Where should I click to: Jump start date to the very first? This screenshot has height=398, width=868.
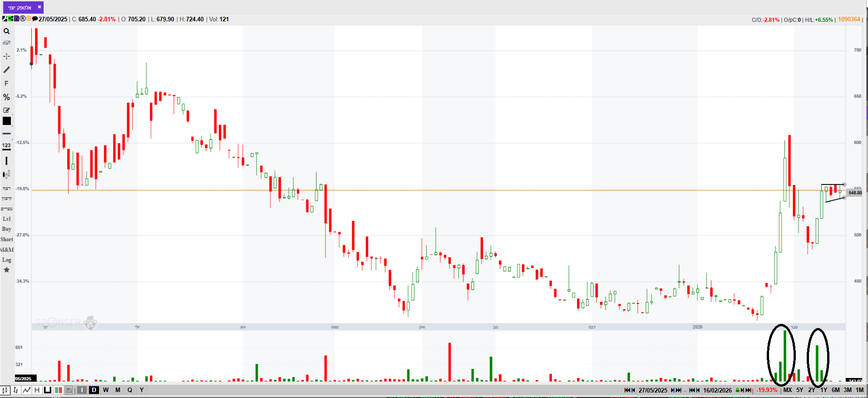(627, 390)
